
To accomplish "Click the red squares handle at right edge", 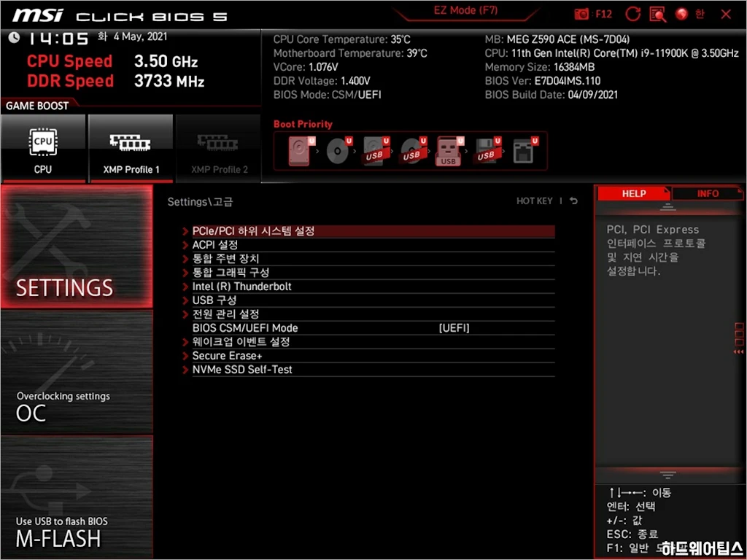I will (x=739, y=338).
